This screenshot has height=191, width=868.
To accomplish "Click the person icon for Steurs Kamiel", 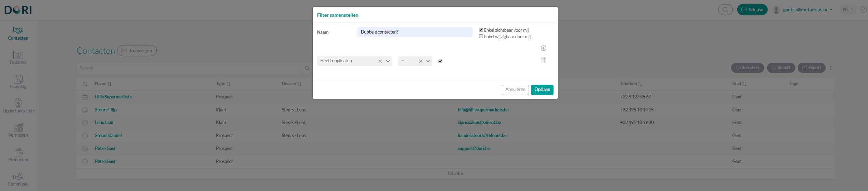I will [85, 136].
